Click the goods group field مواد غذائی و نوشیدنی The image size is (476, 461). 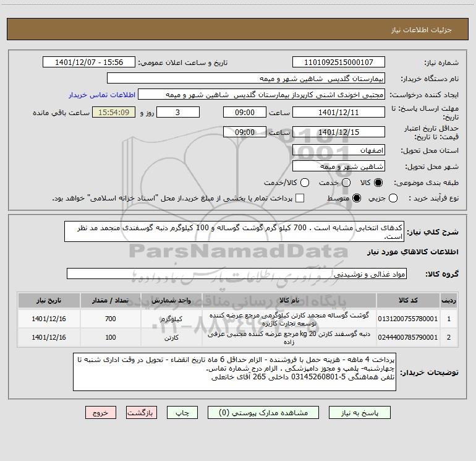tap(237, 274)
